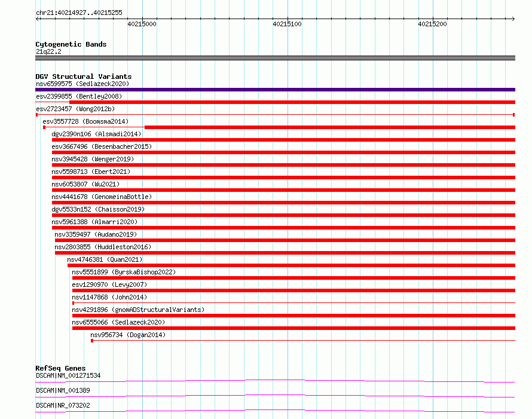Click the red bar under nsv6555066 (Sedlazeck2020)
This screenshot has width=532, height=419.
pos(294,328)
